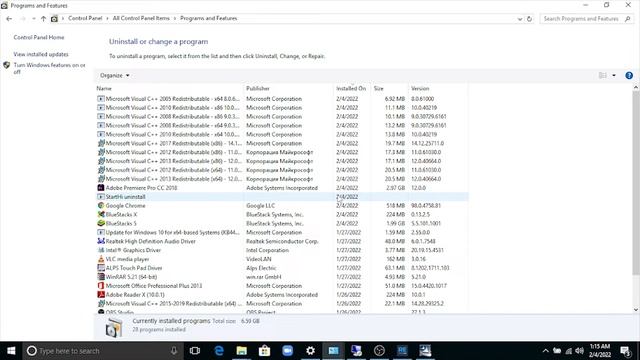Open the Windows Start menu
The width and height of the screenshot is (640, 360).
pos(11,351)
